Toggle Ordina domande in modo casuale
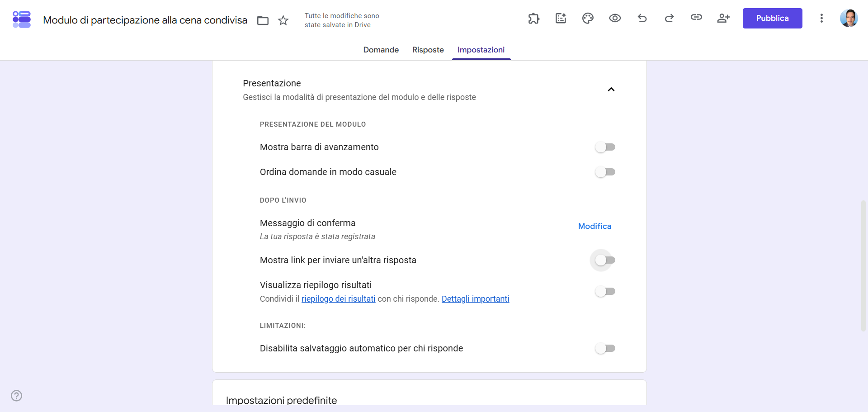 coord(605,172)
